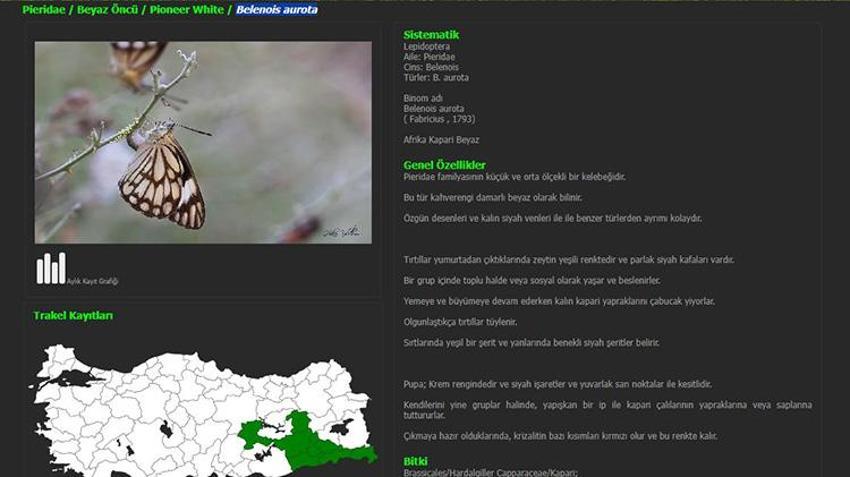The height and width of the screenshot is (477, 850).
Task: Click the highlighted Belenois aurota breadcrumb
Action: coord(276,9)
